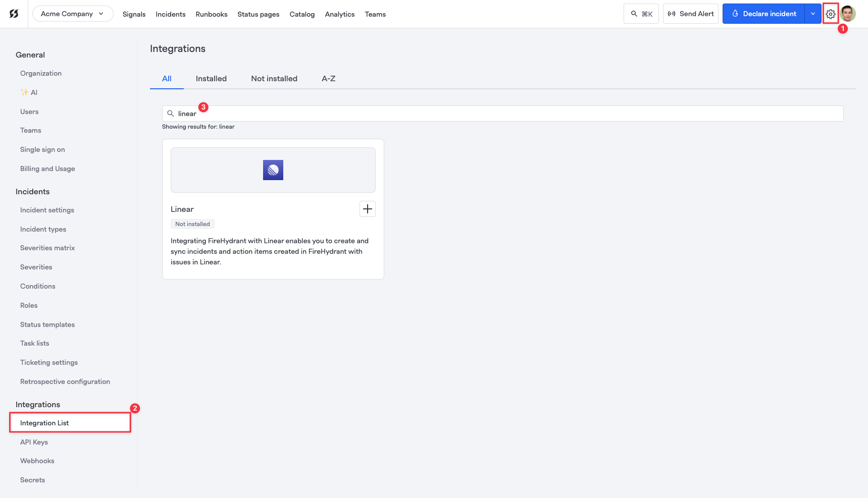Click the Linear integration description text

[x=270, y=251]
